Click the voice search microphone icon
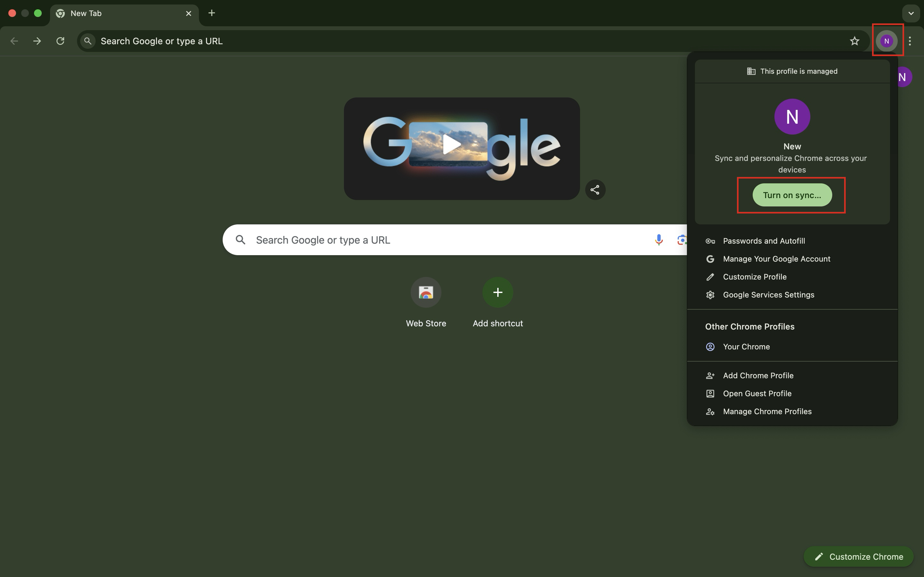924x577 pixels. (658, 240)
